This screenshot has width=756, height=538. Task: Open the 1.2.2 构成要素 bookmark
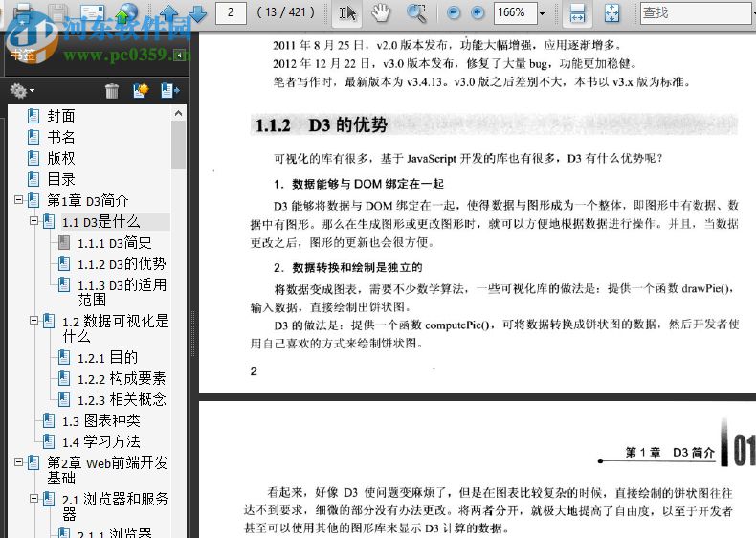coord(122,379)
